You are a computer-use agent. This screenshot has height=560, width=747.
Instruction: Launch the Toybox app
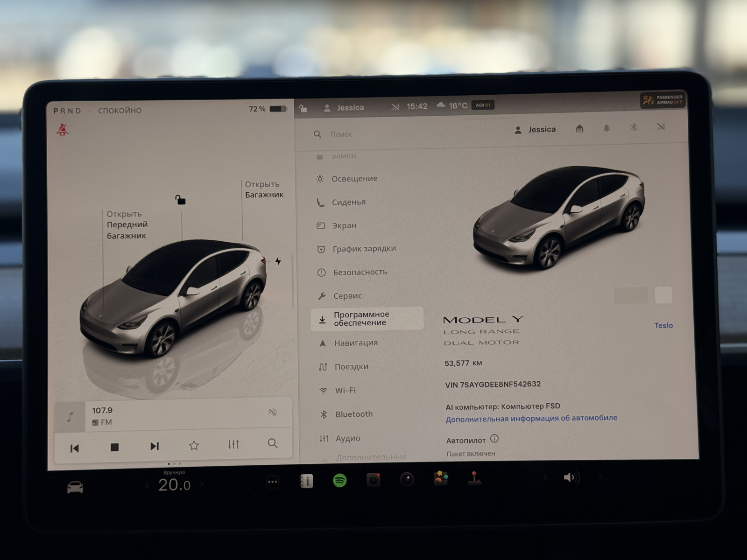[x=441, y=478]
